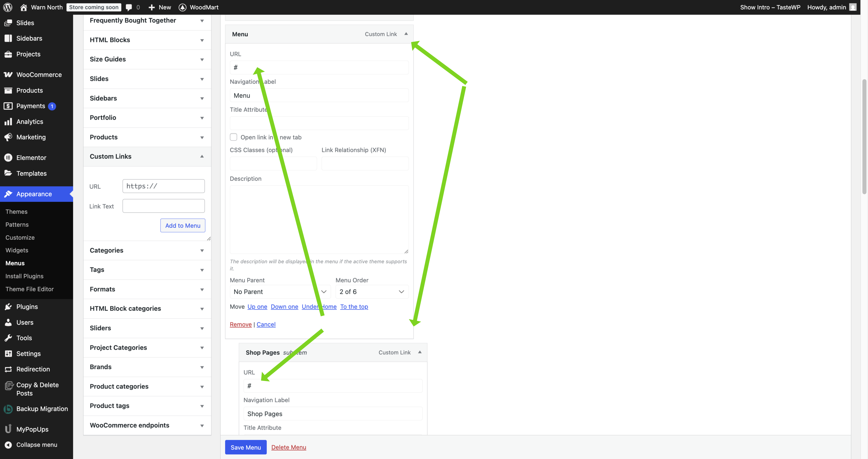Click the Store coming soon badge
This screenshot has width=868, height=459.
coord(94,7)
